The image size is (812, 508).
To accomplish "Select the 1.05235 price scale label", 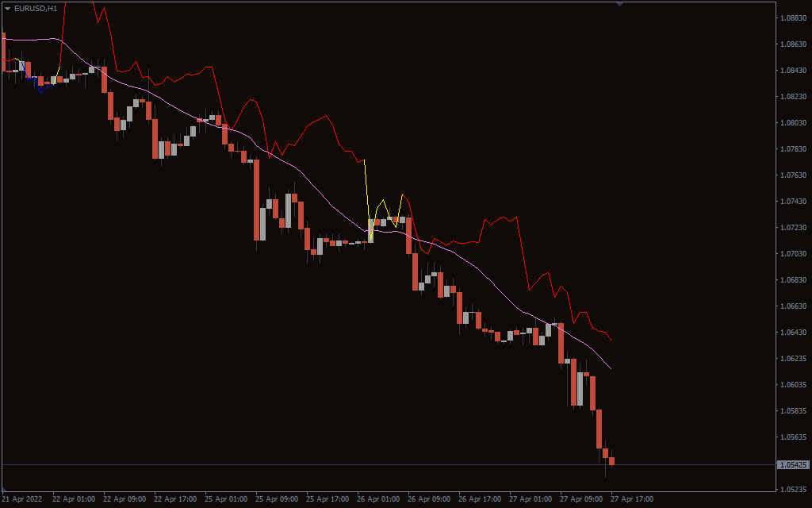I will click(x=793, y=489).
